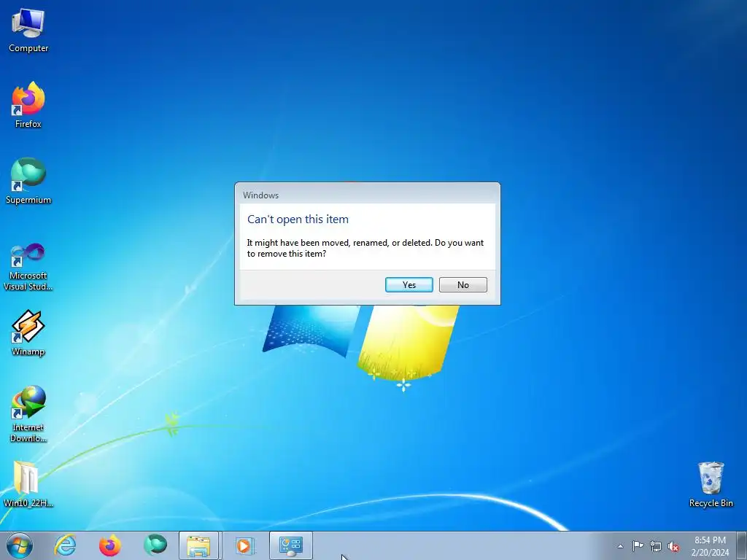
Task: Open the clock showing 8:54 PM
Action: (710, 546)
